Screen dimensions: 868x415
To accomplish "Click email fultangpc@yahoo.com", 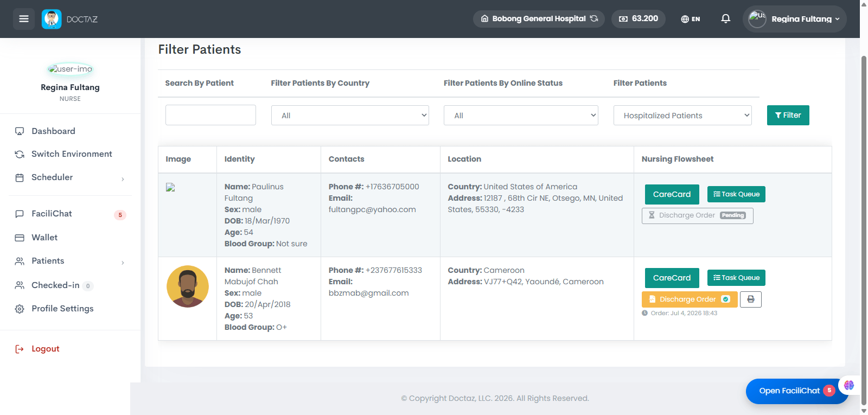I will [372, 209].
